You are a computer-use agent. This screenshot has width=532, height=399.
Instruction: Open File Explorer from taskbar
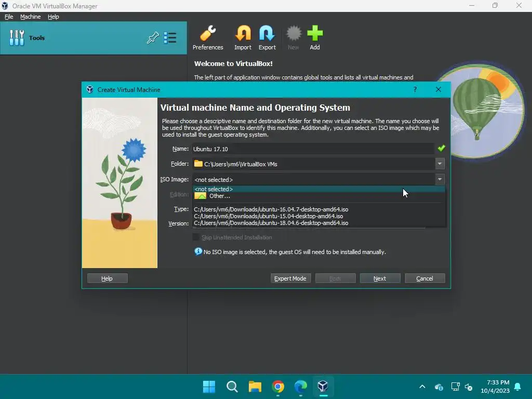(x=255, y=387)
